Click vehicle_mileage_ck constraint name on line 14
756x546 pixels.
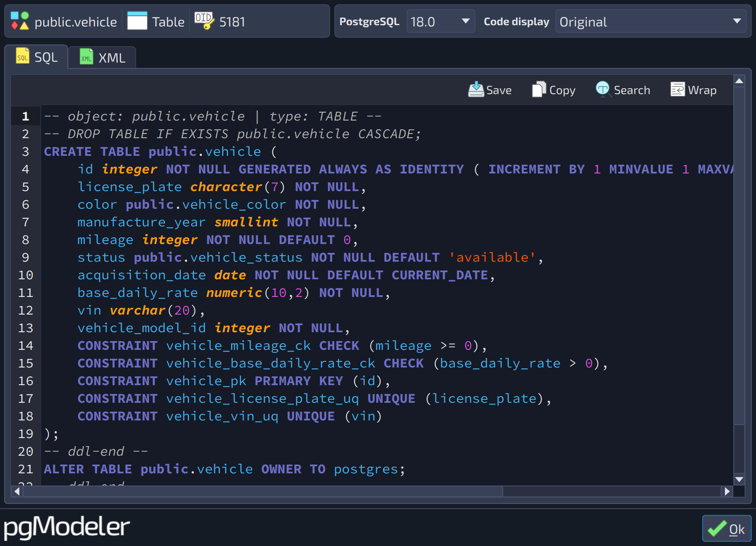[238, 346]
